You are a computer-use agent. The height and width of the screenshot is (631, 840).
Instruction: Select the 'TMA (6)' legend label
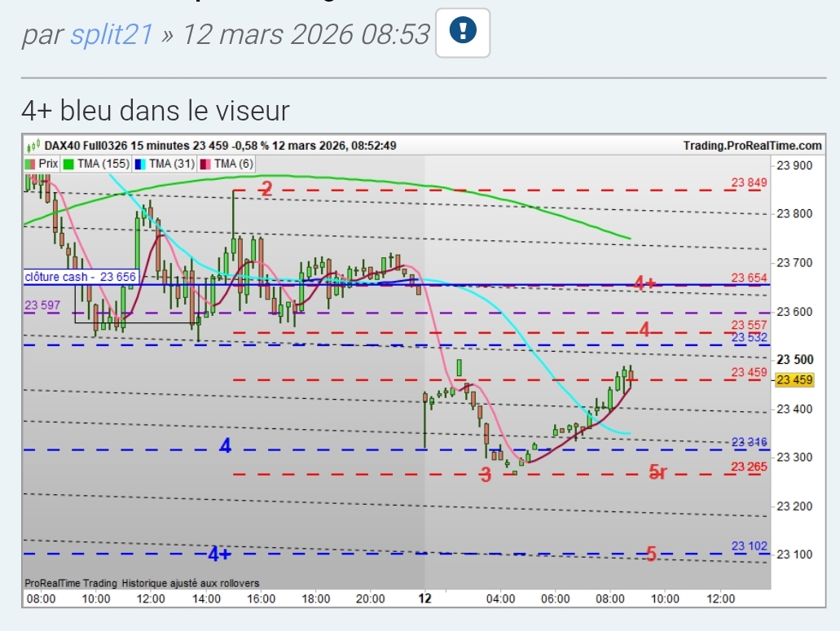[234, 164]
